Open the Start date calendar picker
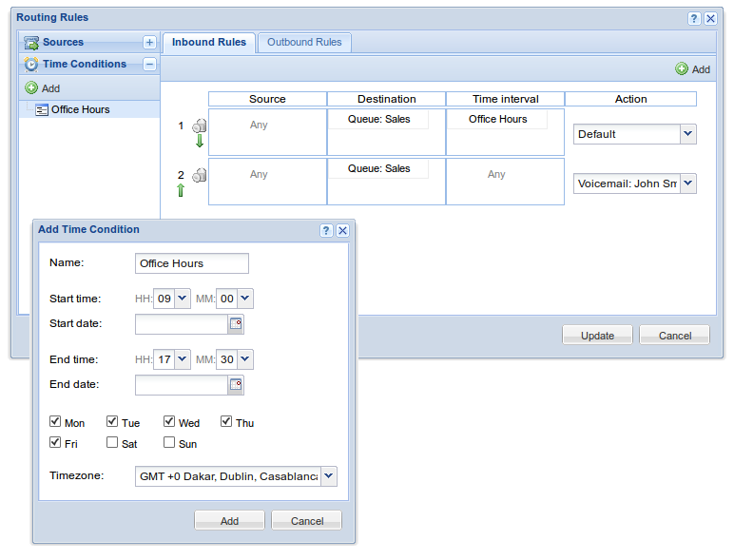Viewport: 734px width, 560px height. point(236,324)
